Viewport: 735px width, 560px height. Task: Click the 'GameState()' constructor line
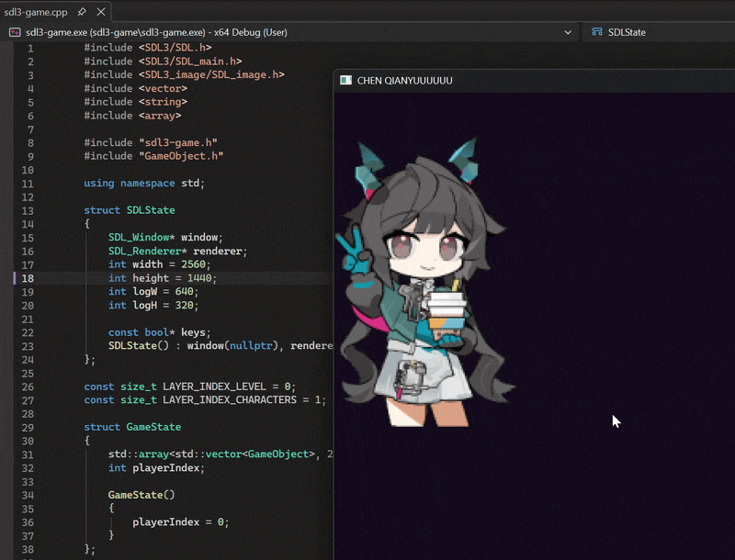pos(141,495)
